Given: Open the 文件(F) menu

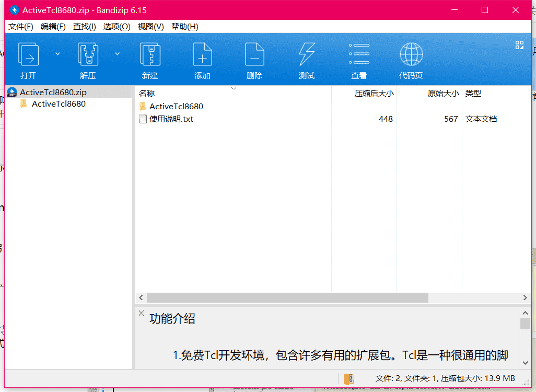Looking at the screenshot, I should point(20,27).
